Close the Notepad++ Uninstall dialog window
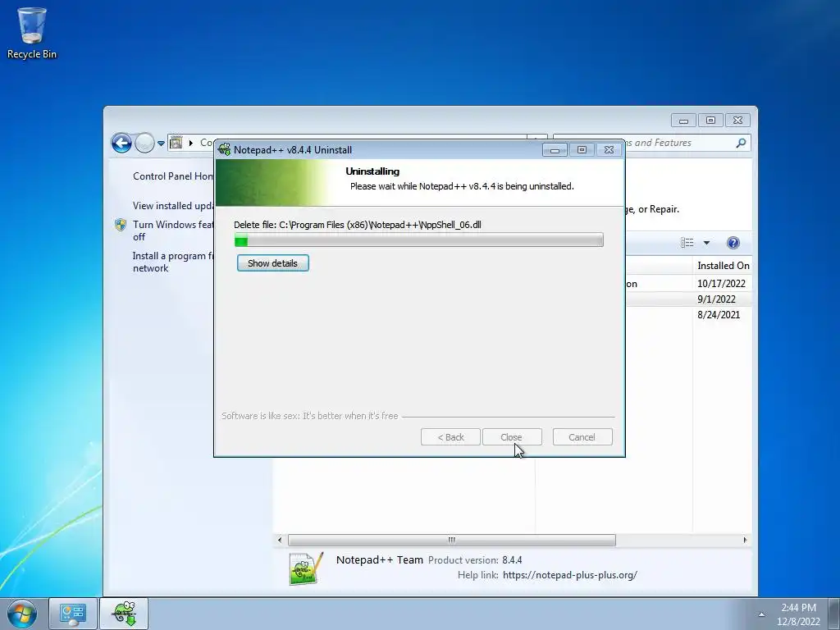The width and height of the screenshot is (840, 630). point(609,150)
